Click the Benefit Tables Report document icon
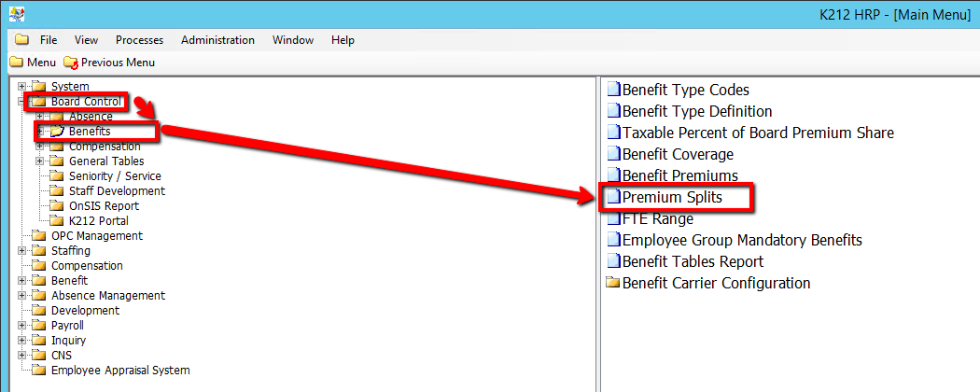This screenshot has width=980, height=392. coord(613,262)
